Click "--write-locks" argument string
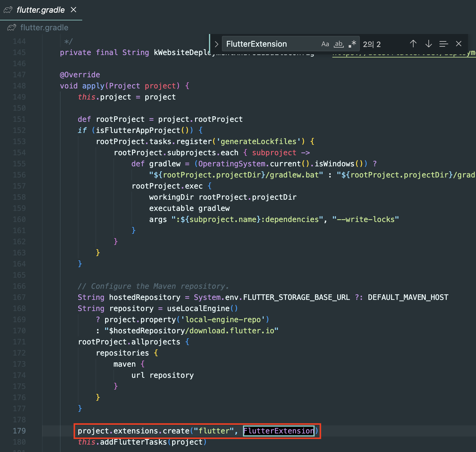 click(x=366, y=219)
